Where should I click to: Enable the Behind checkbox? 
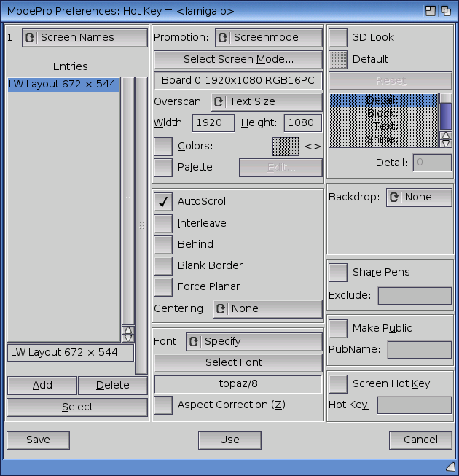tap(163, 245)
